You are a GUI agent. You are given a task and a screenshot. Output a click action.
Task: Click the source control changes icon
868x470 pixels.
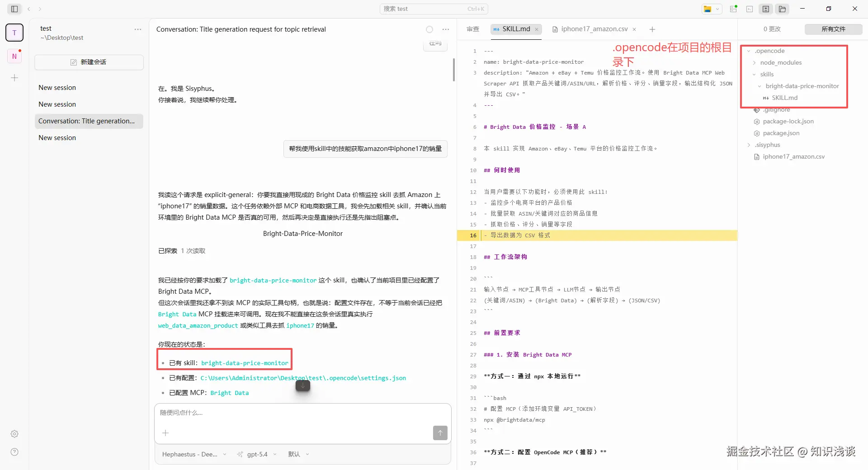click(x=766, y=9)
